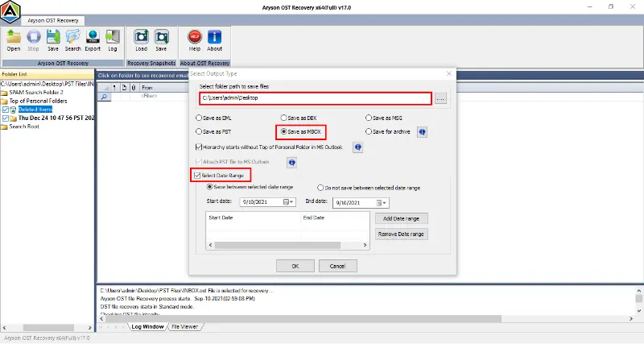The image size is (644, 344).
Task: Select the Aryson OST Recovery ribbon tab
Action: [x=53, y=21]
